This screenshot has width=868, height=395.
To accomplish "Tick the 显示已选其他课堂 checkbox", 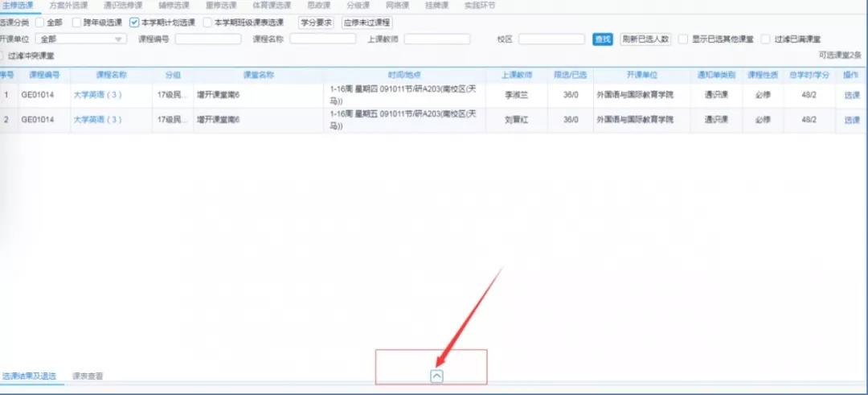I will pos(682,39).
